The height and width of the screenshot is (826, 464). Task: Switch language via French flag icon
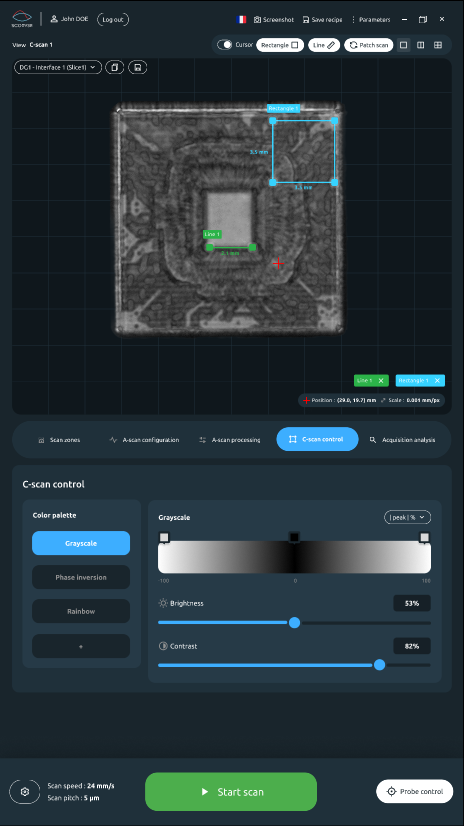(x=241, y=19)
